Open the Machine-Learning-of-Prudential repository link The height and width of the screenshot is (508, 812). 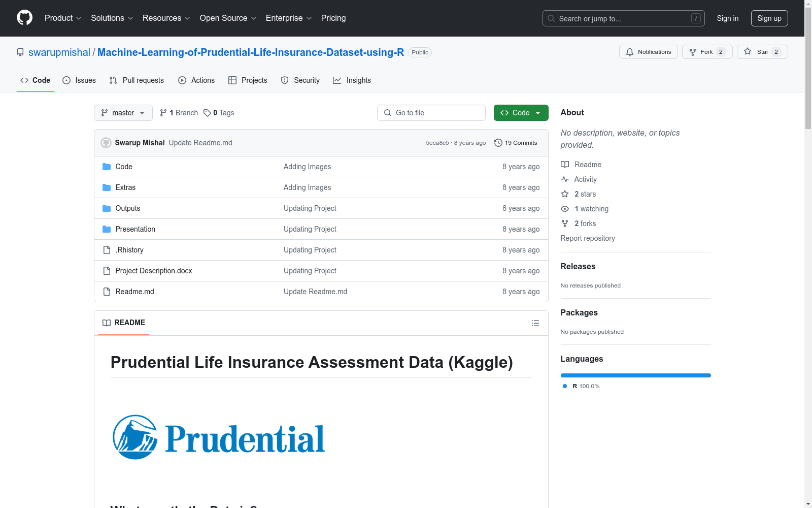[251, 52]
